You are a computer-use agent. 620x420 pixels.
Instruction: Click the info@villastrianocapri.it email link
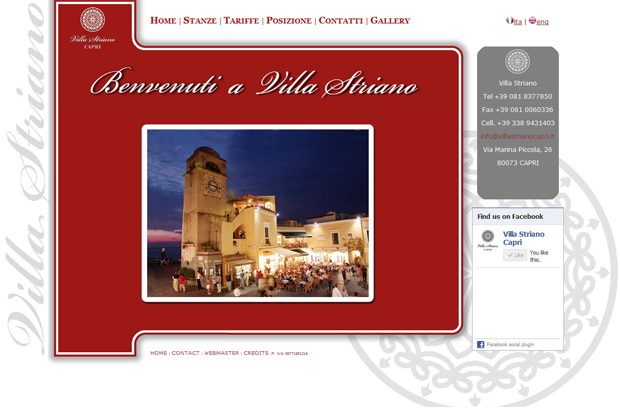517,136
